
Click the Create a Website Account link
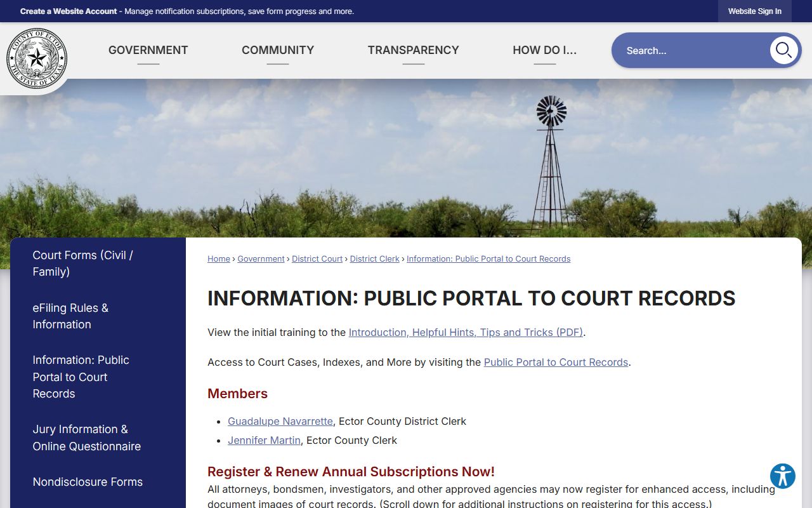tap(69, 11)
